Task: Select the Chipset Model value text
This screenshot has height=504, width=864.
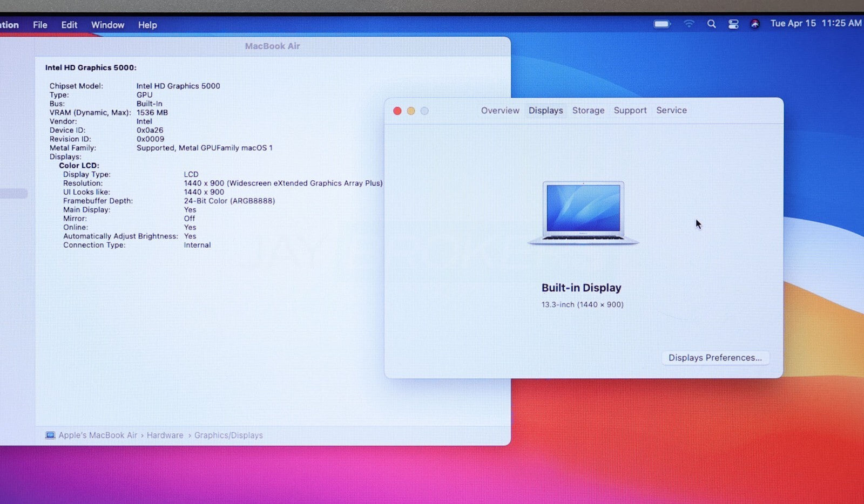Action: pos(178,86)
